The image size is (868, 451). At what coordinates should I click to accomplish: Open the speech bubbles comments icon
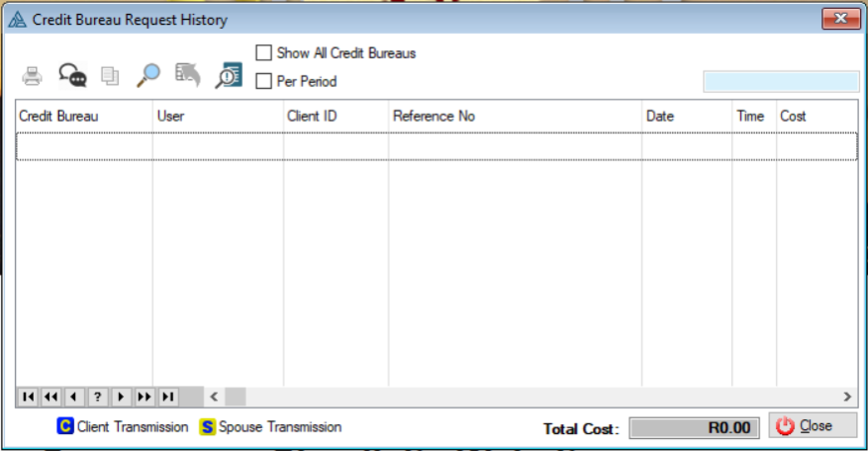pyautogui.click(x=71, y=75)
